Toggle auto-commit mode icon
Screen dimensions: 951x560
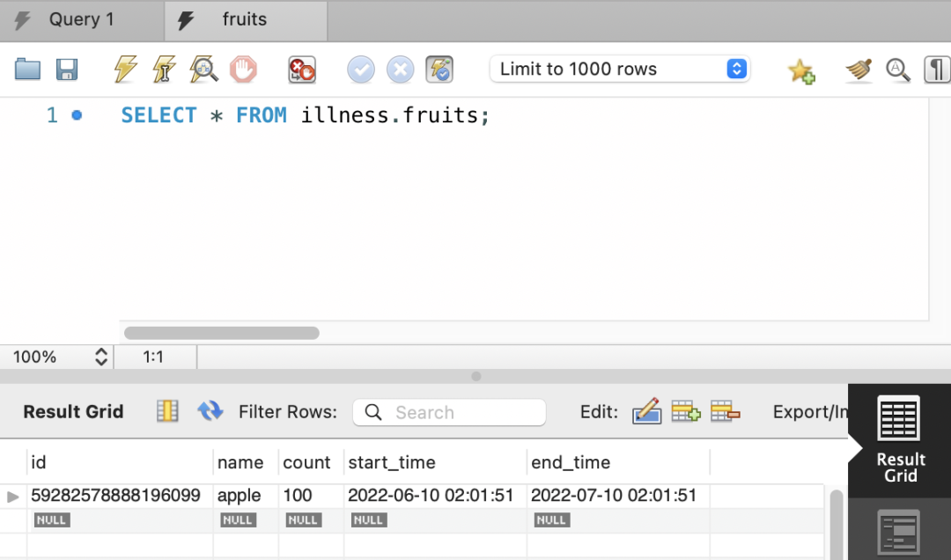[x=439, y=70]
